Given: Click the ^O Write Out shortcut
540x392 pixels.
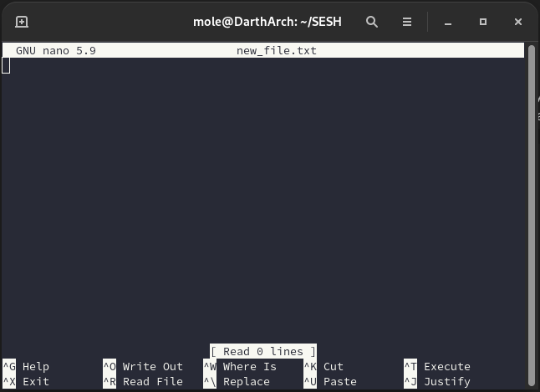Looking at the screenshot, I should coord(143,366).
